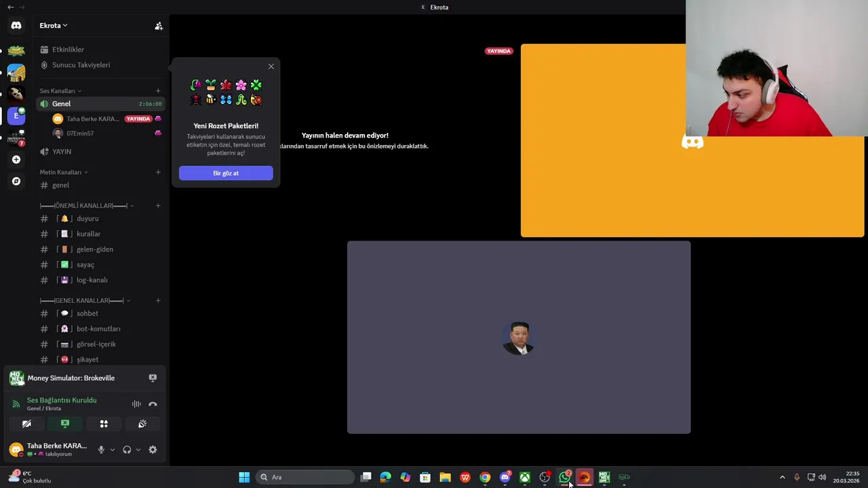Screen dimensions: 868x488
Task: Add a channel to GENEL KANALLAR
Action: (x=158, y=300)
